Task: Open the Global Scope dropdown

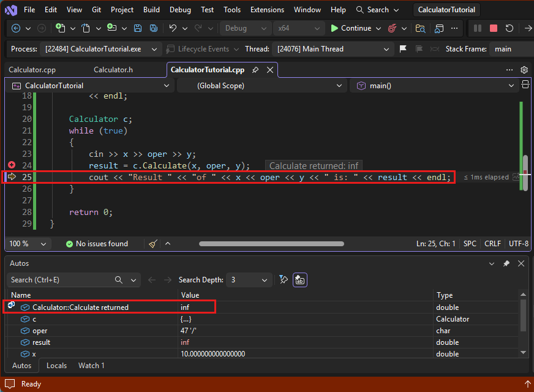Action: [262, 86]
